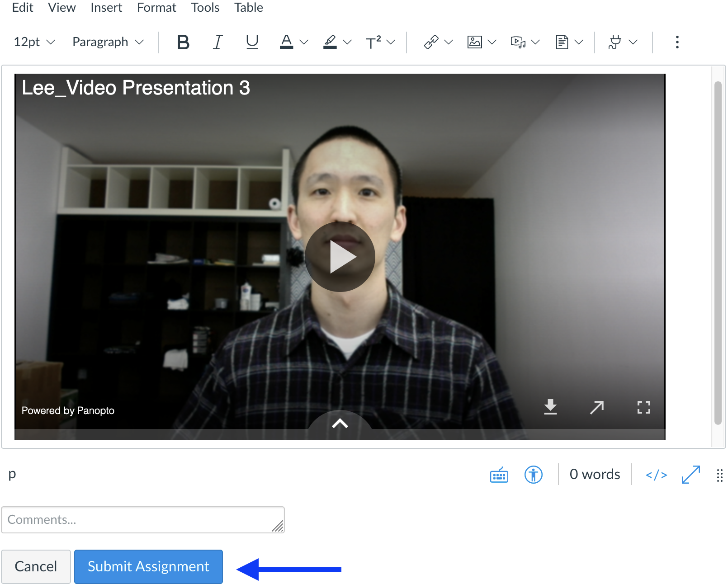Open the Edit menu

(23, 7)
